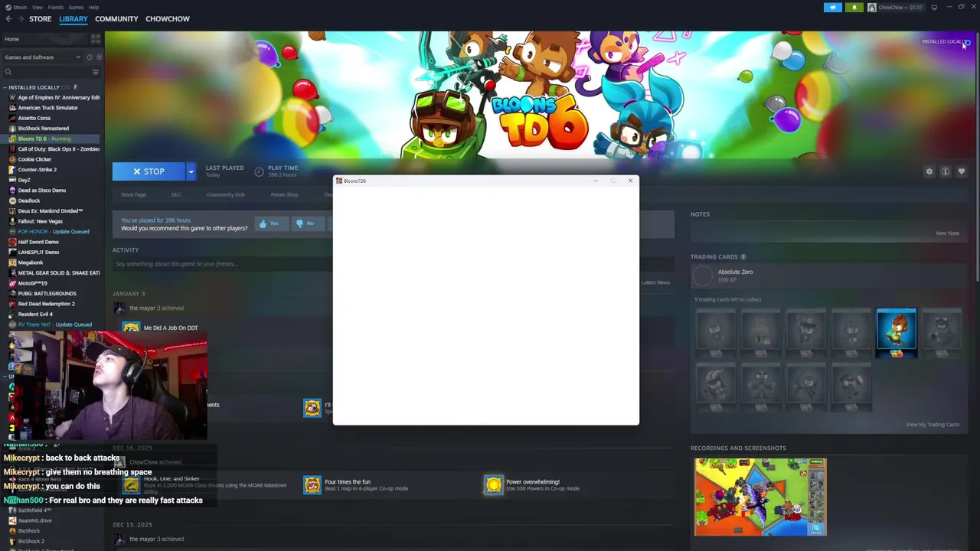This screenshot has height=551, width=980.
Task: Click the favorite heart icon
Action: click(x=962, y=171)
